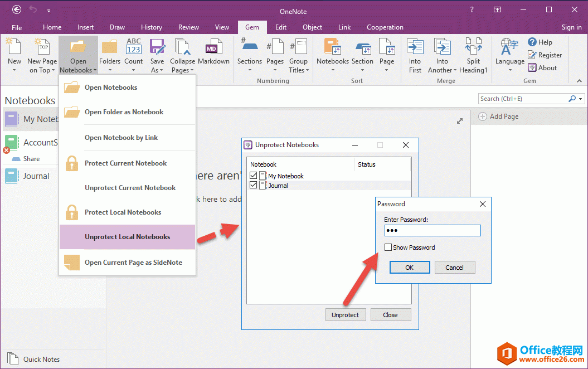Open the Gem Help icon

click(x=533, y=42)
